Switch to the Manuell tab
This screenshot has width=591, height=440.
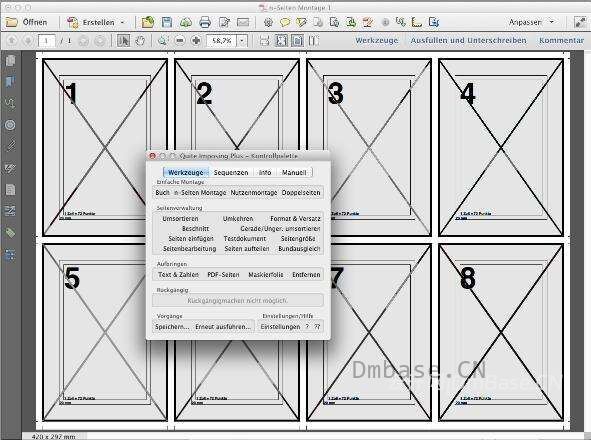click(294, 172)
